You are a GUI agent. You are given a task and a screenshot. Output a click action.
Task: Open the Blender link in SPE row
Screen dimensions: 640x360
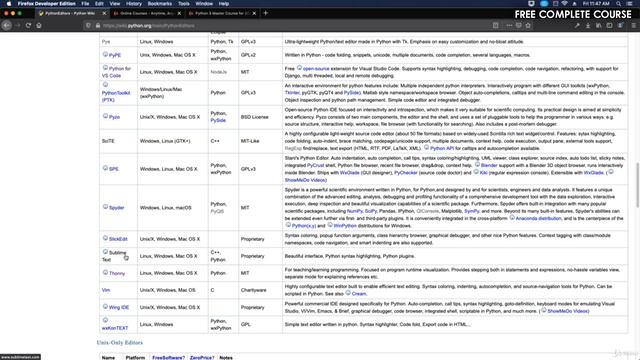click(489, 165)
